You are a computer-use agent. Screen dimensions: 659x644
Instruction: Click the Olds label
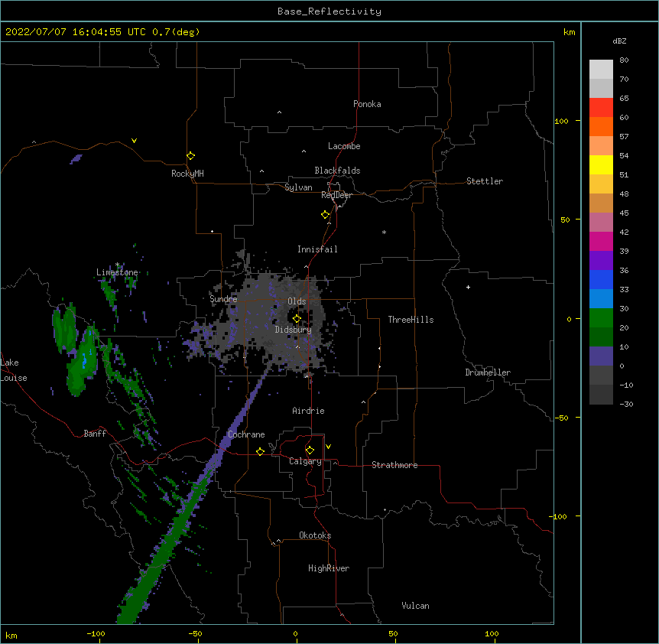pos(297,301)
